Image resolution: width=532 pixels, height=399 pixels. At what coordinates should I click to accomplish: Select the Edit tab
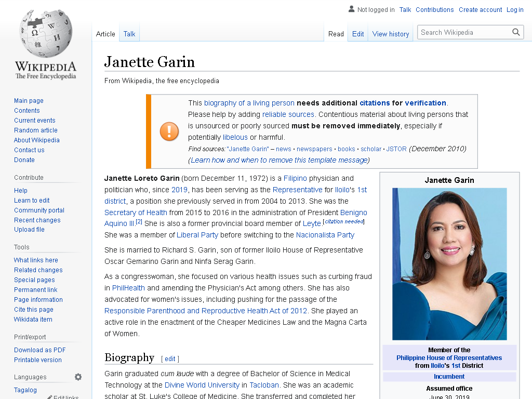pyautogui.click(x=357, y=34)
